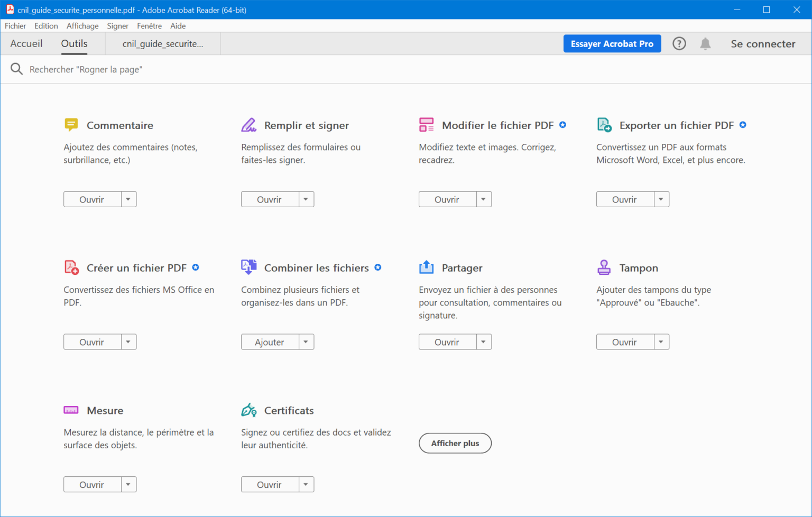The height and width of the screenshot is (517, 812).
Task: Select the Tampon stamp icon
Action: [x=604, y=267]
